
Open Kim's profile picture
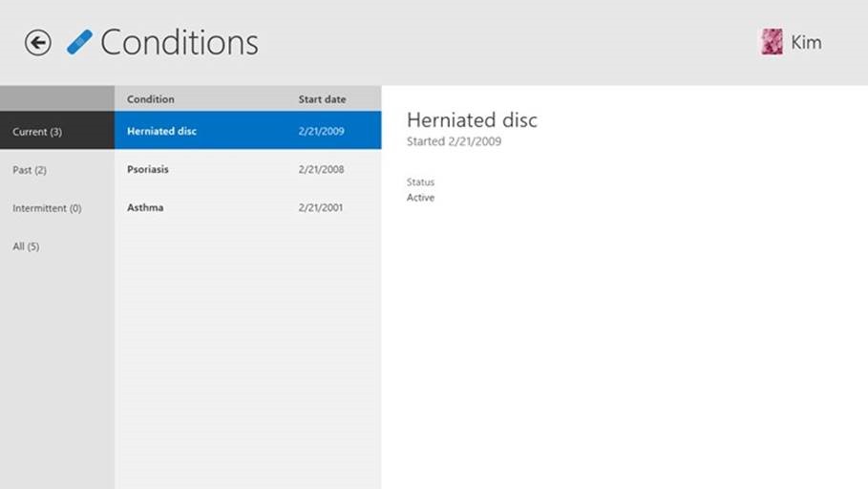(x=772, y=41)
